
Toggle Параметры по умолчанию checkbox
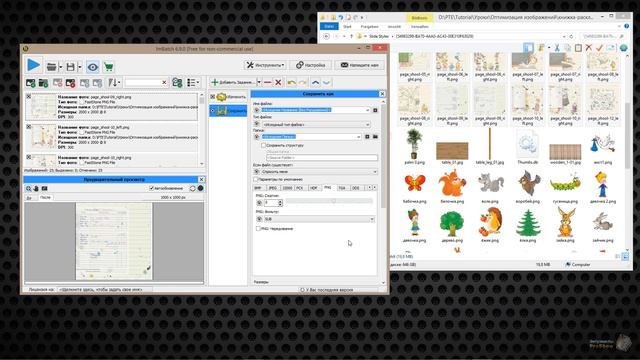click(256, 179)
